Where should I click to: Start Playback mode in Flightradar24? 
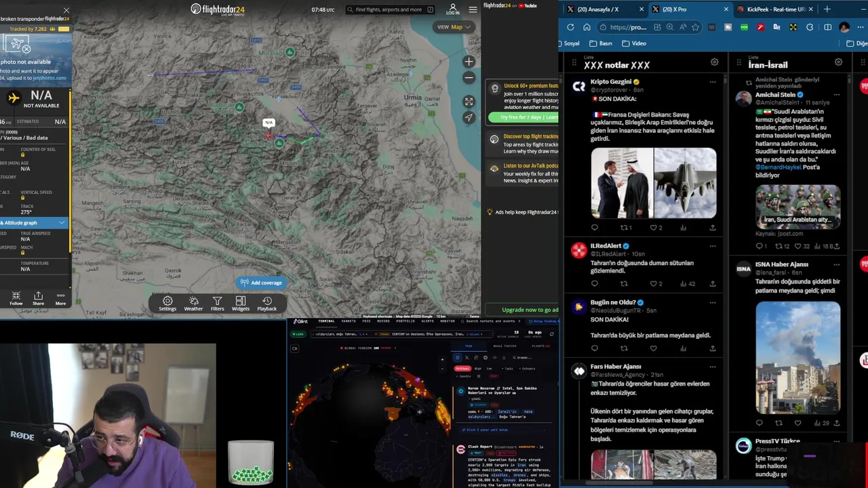(x=267, y=304)
